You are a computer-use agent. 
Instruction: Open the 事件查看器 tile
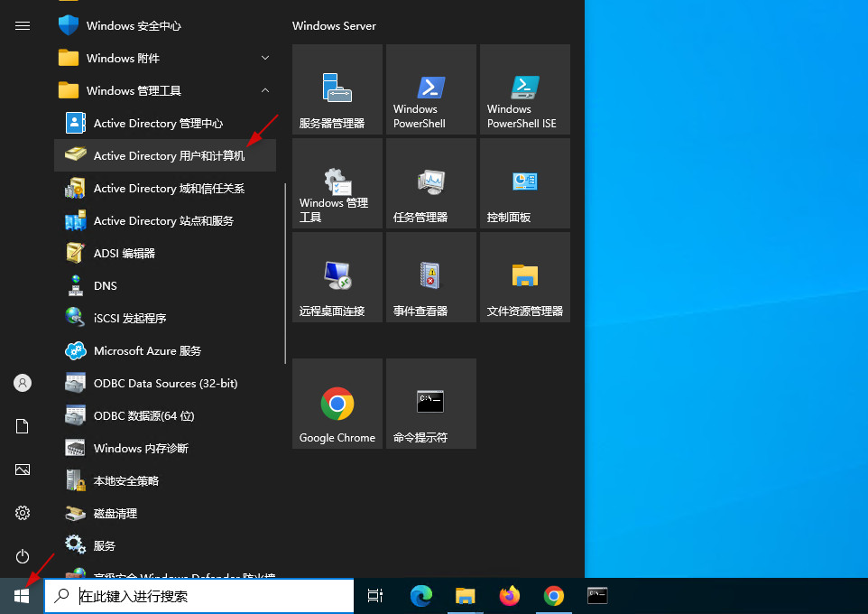[x=431, y=277]
